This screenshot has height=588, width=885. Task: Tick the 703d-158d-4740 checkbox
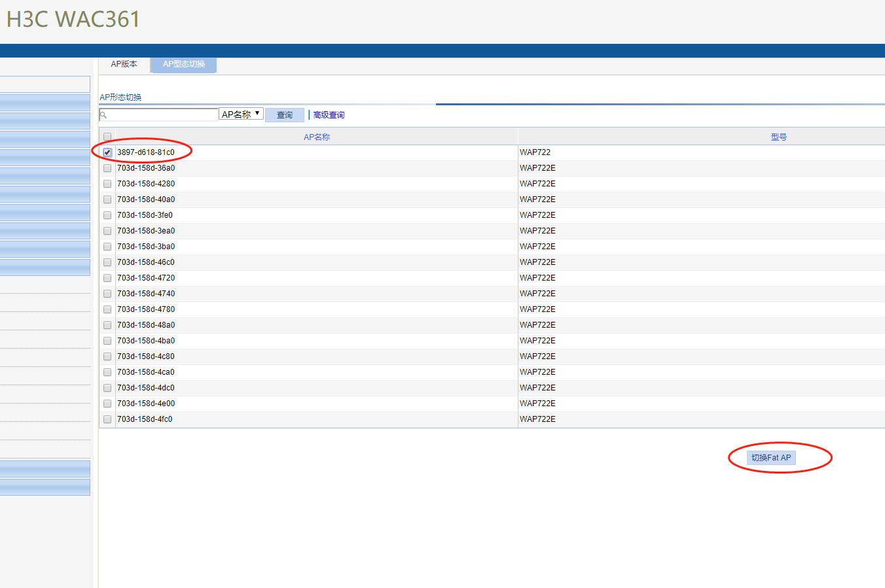point(107,294)
